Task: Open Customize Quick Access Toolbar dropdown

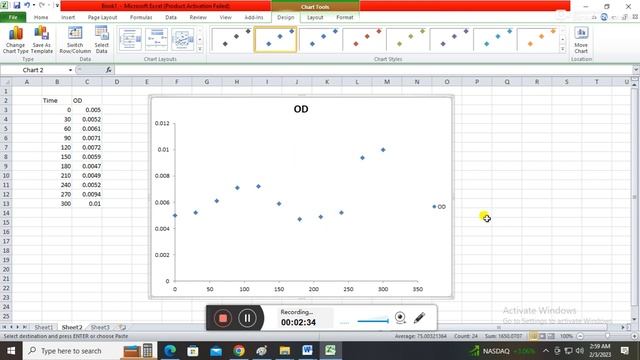Action: [x=57, y=6]
